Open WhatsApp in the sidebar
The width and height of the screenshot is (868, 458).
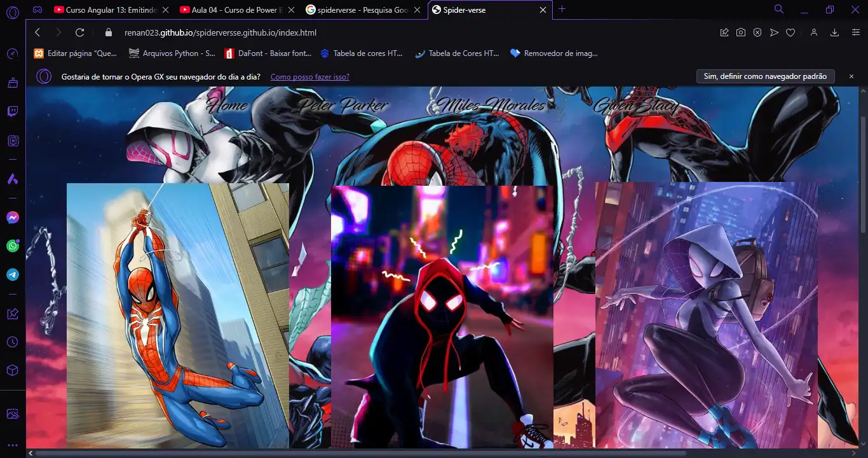point(13,246)
